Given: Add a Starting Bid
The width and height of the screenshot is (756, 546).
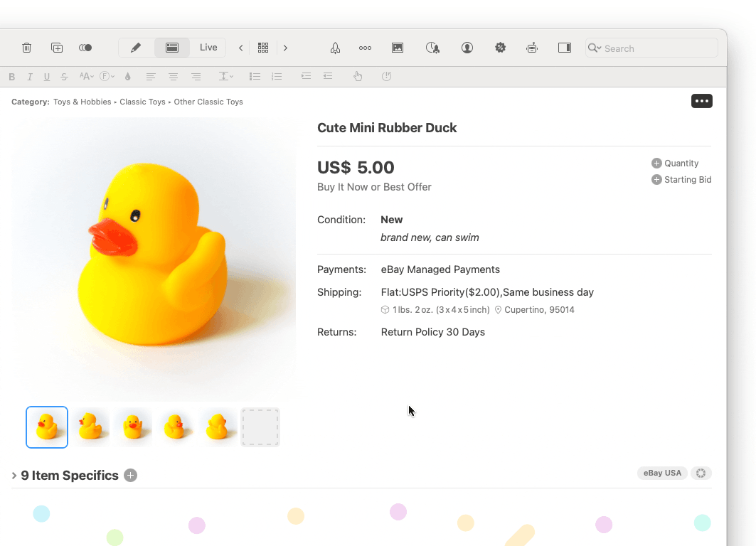Looking at the screenshot, I should click(656, 180).
